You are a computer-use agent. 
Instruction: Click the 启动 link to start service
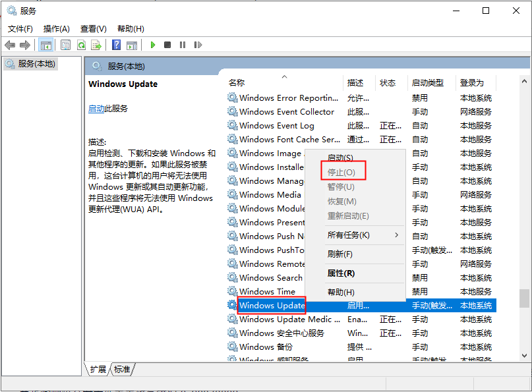[x=96, y=109]
